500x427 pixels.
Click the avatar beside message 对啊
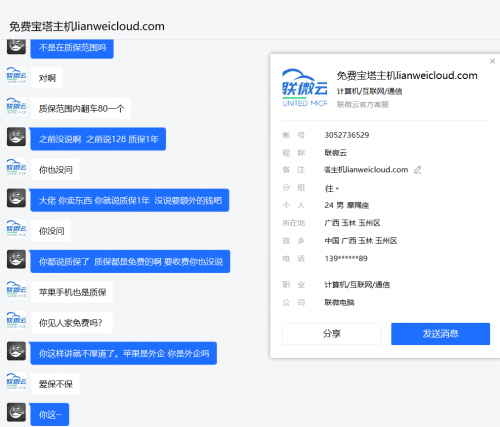(x=16, y=76)
